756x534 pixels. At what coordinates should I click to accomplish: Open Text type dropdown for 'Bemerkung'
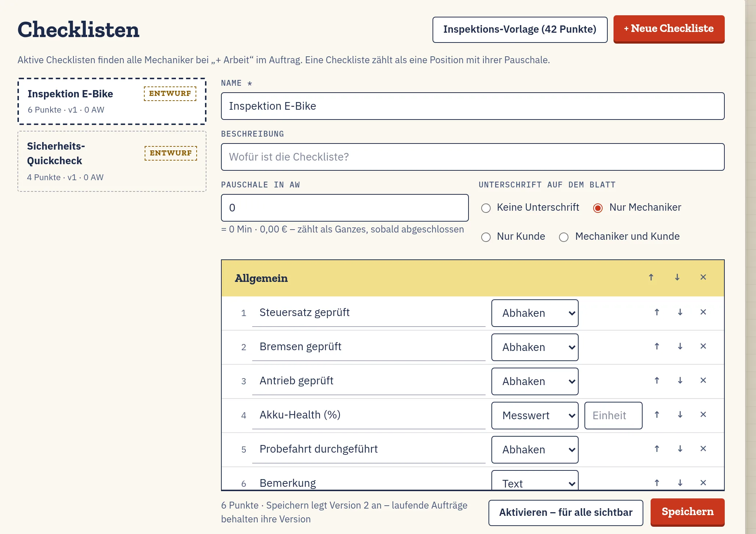click(535, 481)
